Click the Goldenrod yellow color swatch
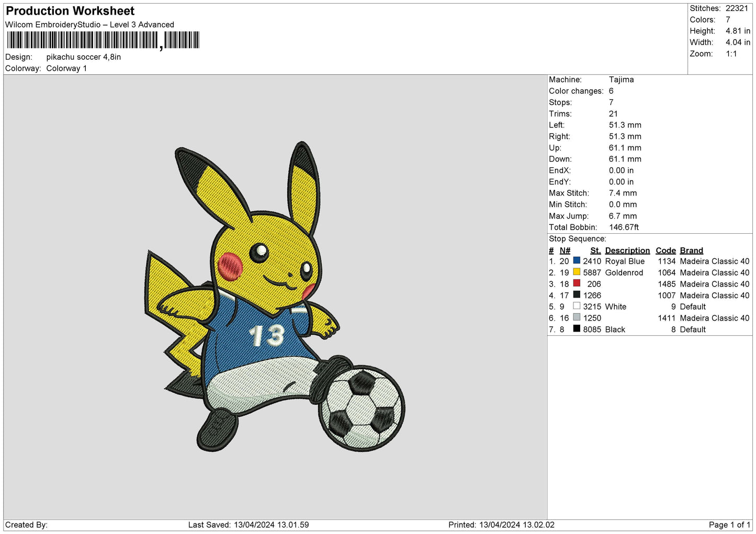Screen dimensions: 756x534 [577, 272]
